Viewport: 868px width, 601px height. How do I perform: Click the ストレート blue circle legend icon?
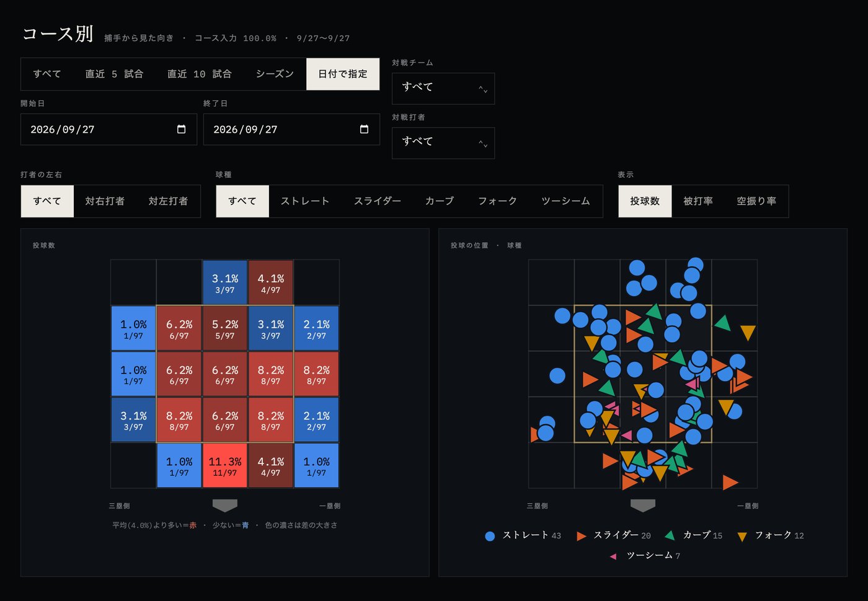coord(490,536)
